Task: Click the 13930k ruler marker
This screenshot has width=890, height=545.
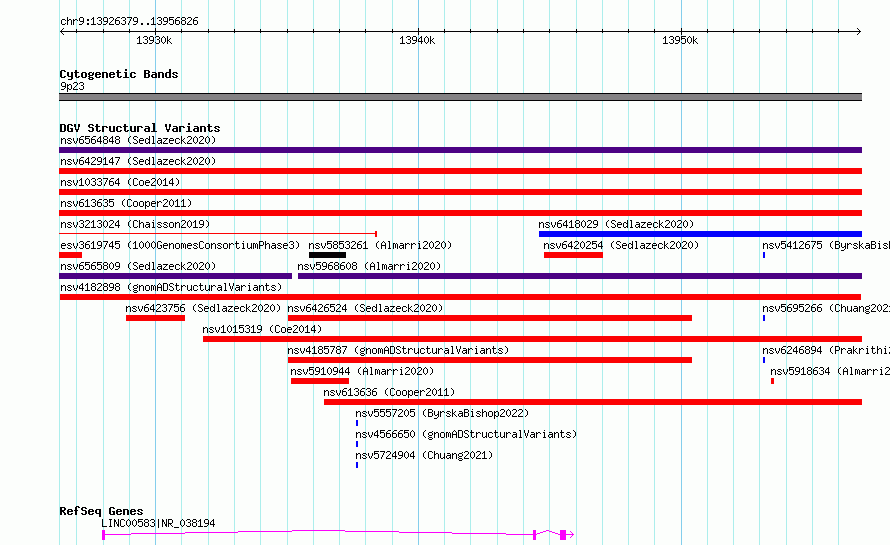Action: pyautogui.click(x=154, y=40)
